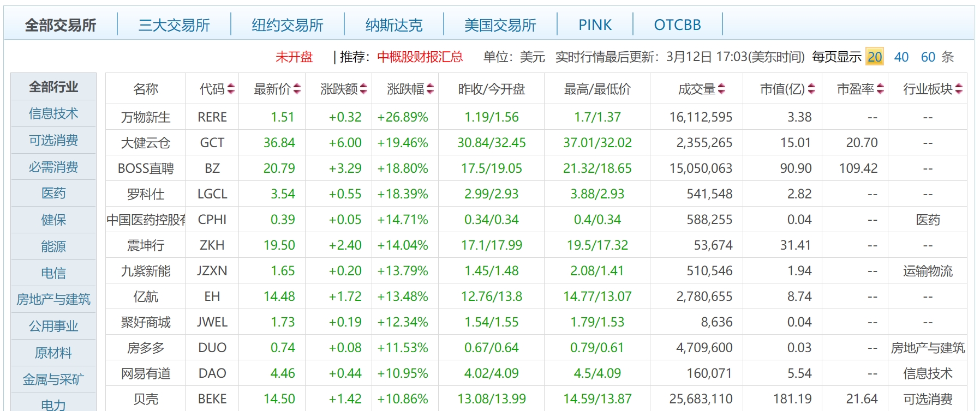This screenshot has width=980, height=411.
Task: Sort by 市盈率 column arrow icon
Action: [x=881, y=89]
